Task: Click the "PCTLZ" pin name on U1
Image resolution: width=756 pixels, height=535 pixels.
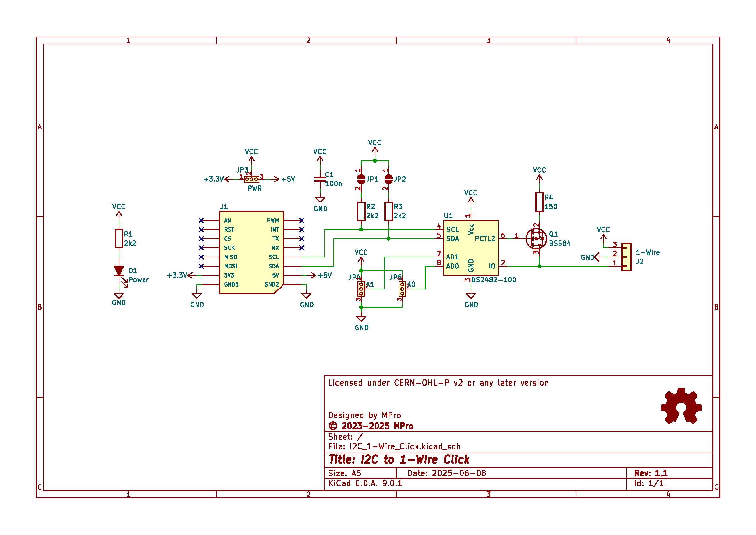Action: pyautogui.click(x=485, y=239)
